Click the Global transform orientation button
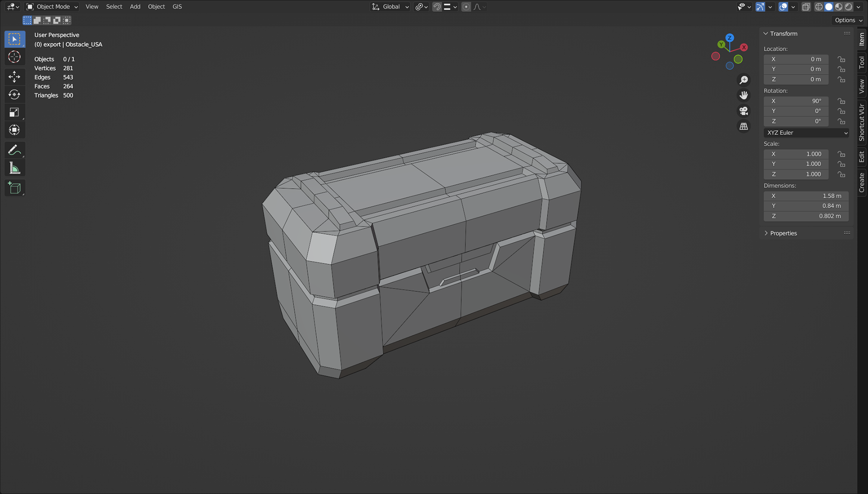Image resolution: width=868 pixels, height=494 pixels. tap(391, 7)
